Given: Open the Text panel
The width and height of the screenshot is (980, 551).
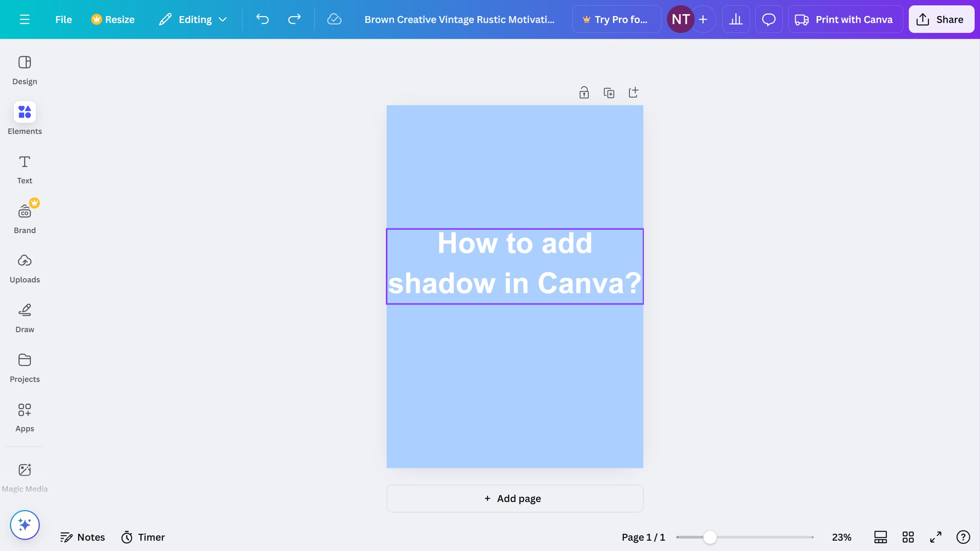Looking at the screenshot, I should click(x=24, y=168).
